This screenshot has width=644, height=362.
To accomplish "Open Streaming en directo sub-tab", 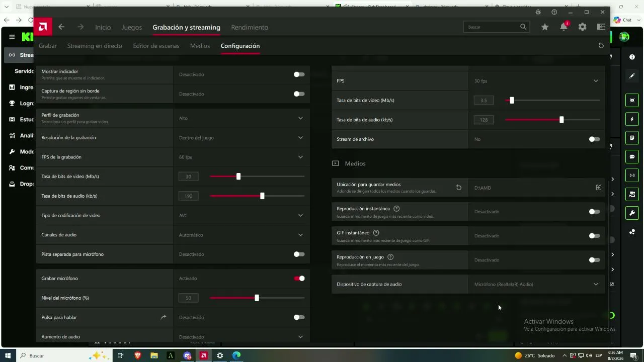I will (x=95, y=46).
